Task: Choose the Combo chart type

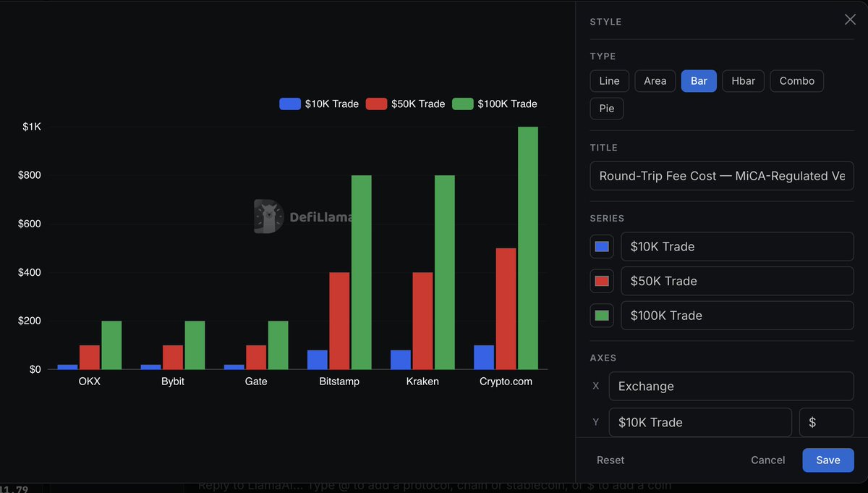Action: click(796, 81)
